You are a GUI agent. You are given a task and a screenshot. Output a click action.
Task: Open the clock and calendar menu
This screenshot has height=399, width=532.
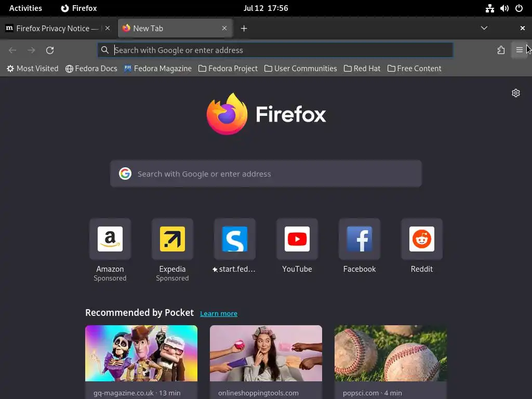point(265,8)
